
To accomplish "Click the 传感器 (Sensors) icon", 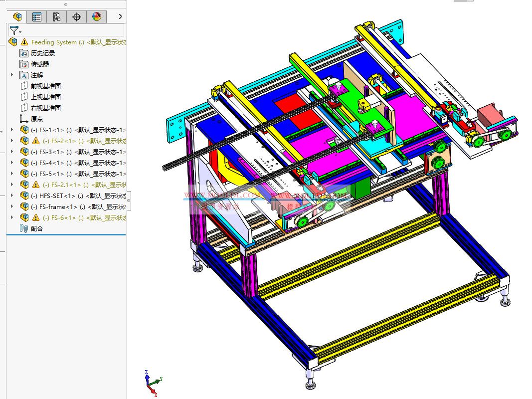I will 23,64.
